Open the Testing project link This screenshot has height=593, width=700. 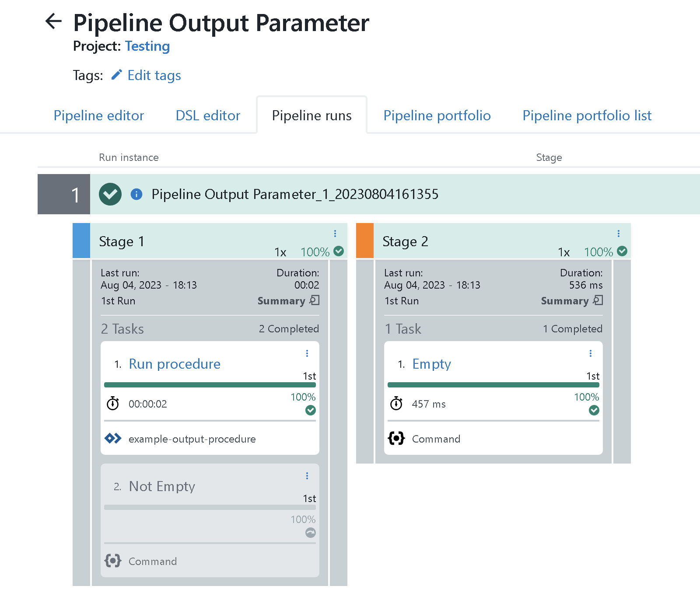[147, 46]
